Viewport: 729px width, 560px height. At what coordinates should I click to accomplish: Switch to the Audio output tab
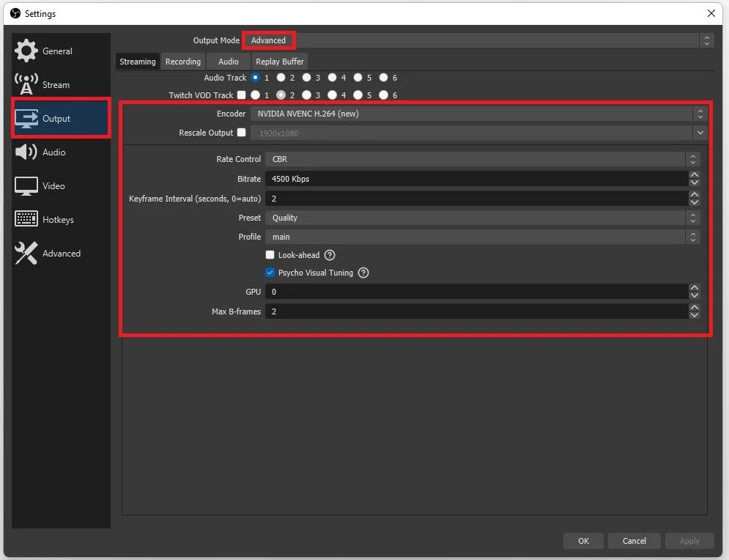[x=229, y=62]
